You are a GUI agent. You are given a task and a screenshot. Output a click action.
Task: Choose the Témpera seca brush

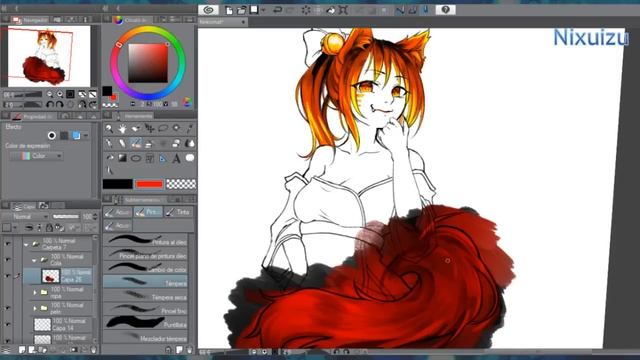pyautogui.click(x=146, y=295)
